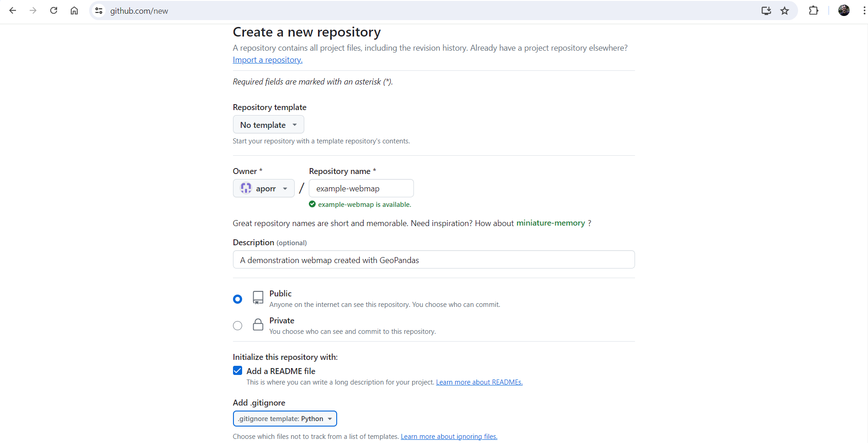
Task: Open the aporr owner dropdown
Action: point(264,188)
